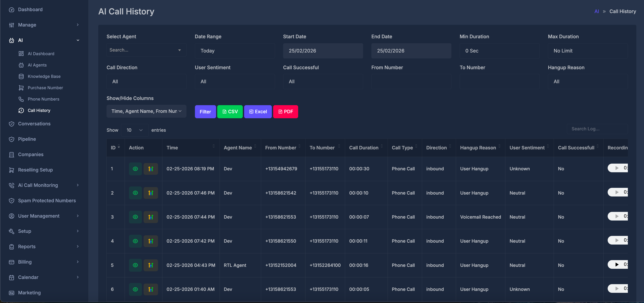Open the AI Dashboard from the sidebar
This screenshot has height=303, width=644.
tap(41, 53)
